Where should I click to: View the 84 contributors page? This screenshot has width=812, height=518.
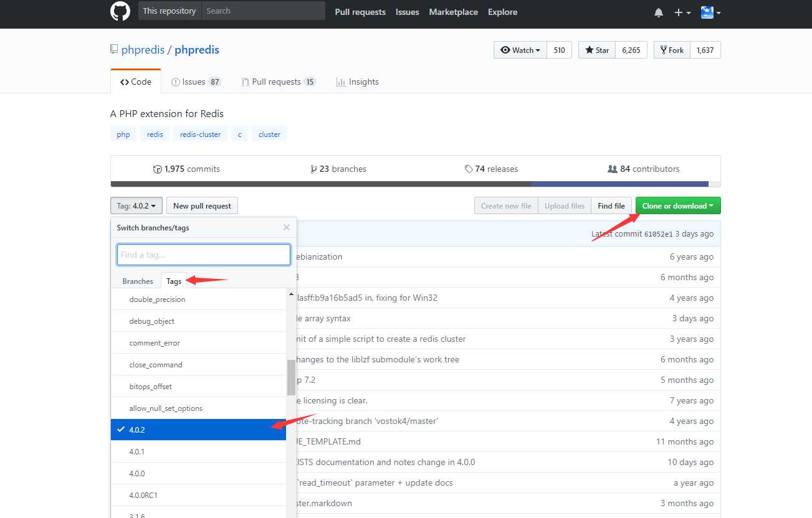(643, 169)
